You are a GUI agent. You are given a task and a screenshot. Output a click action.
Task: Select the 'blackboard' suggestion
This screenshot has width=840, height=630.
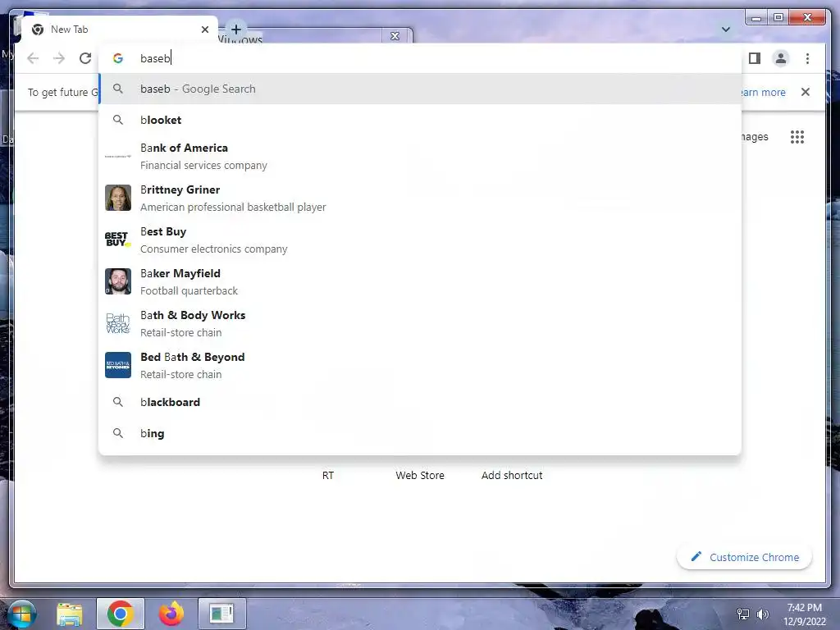420,402
